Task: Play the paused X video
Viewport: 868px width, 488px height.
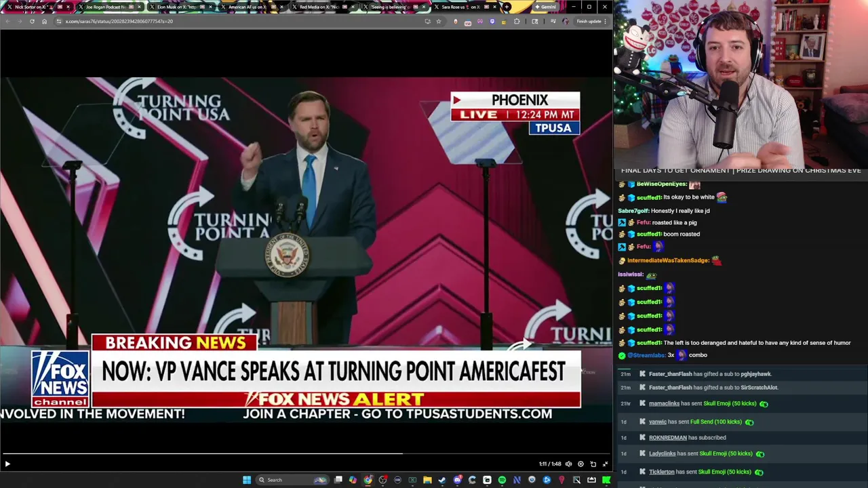Action: [x=7, y=464]
